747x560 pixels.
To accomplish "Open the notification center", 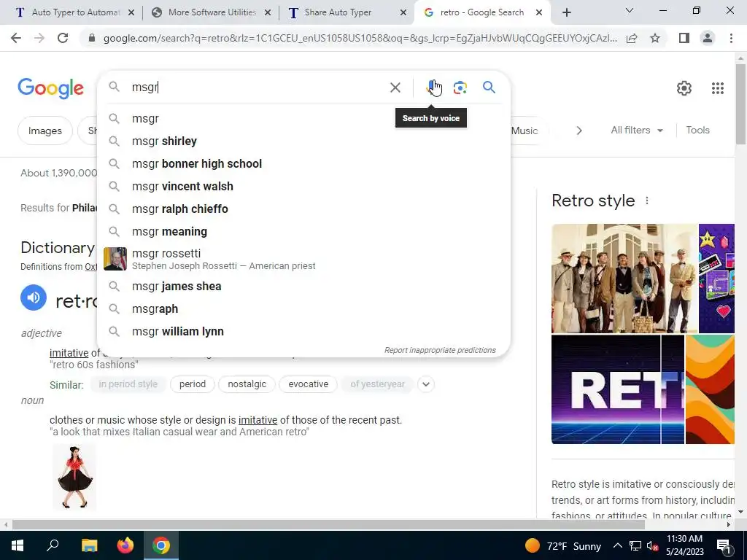I will pyautogui.click(x=724, y=545).
